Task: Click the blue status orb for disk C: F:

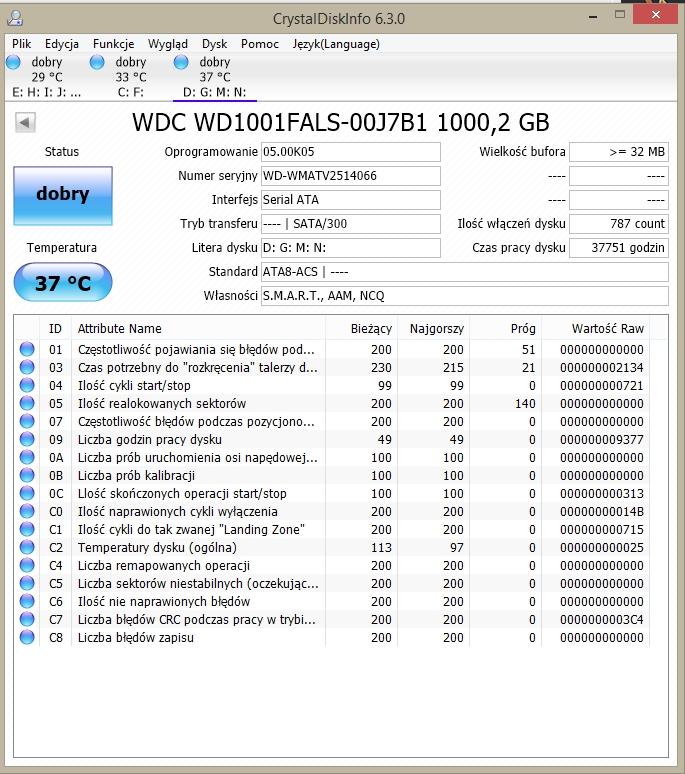Action: pyautogui.click(x=97, y=62)
